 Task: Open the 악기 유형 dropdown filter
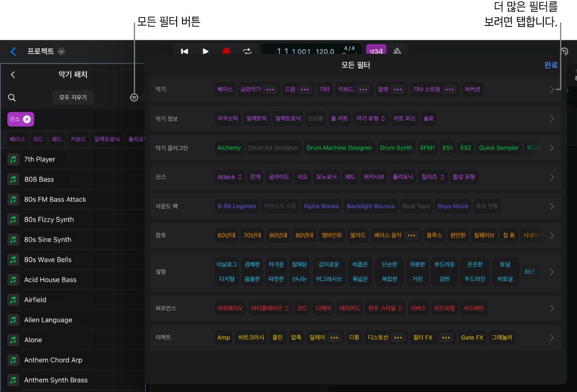pyautogui.click(x=371, y=119)
